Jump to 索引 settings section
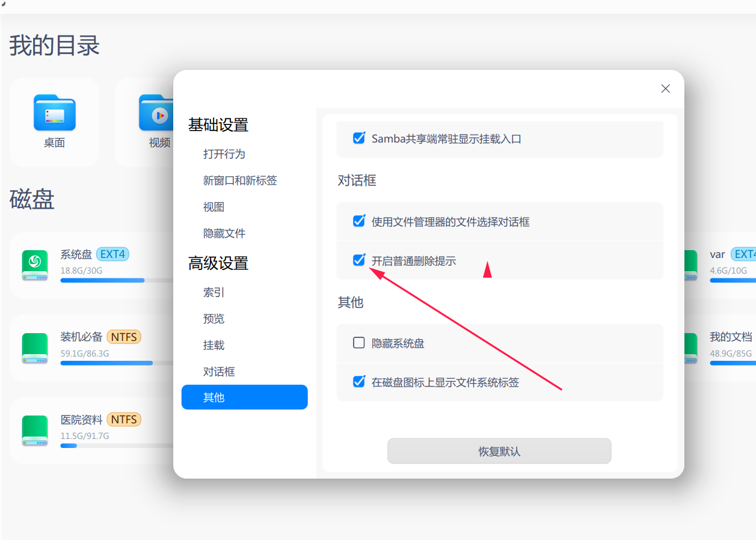Image resolution: width=756 pixels, height=540 pixels. (214, 292)
